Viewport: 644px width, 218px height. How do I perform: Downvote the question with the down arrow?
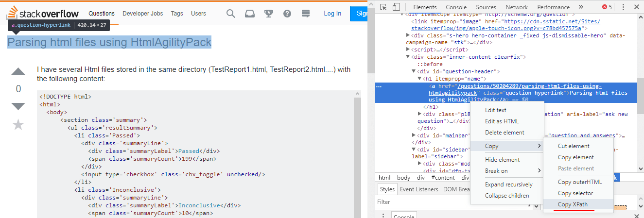tap(18, 106)
